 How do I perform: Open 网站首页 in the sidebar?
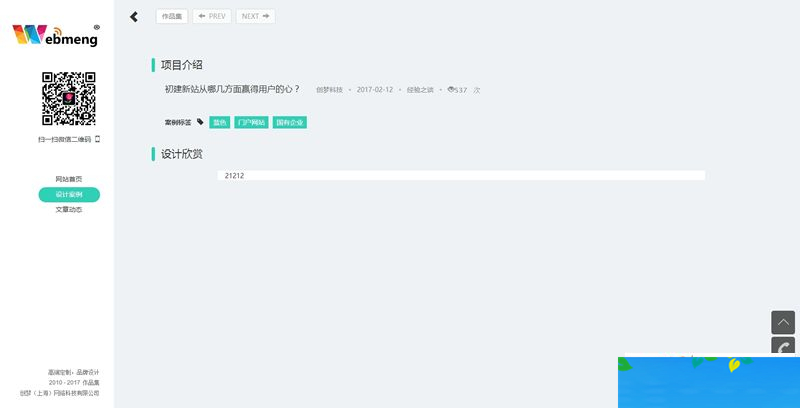point(69,179)
